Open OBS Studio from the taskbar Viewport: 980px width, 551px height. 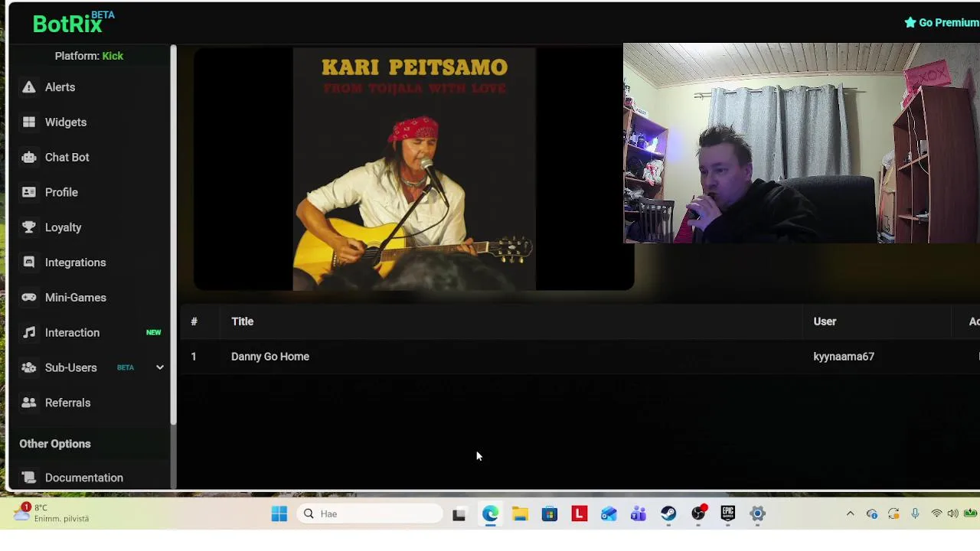click(x=698, y=514)
